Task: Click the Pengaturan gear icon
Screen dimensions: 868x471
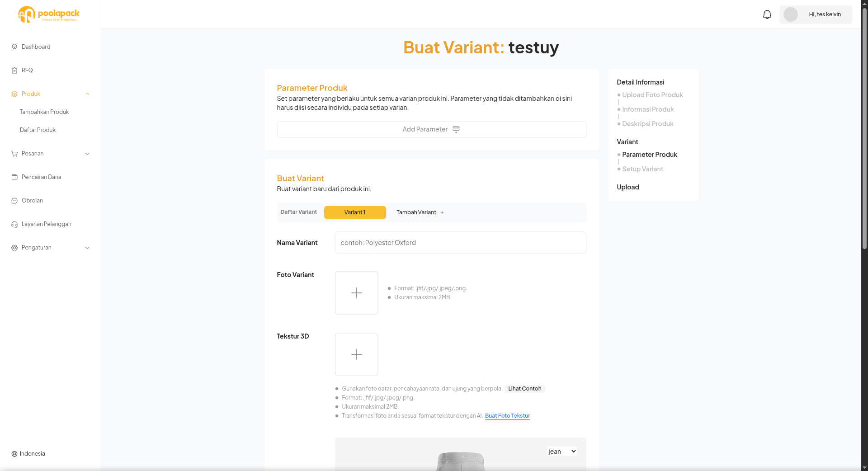Action: [x=14, y=248]
